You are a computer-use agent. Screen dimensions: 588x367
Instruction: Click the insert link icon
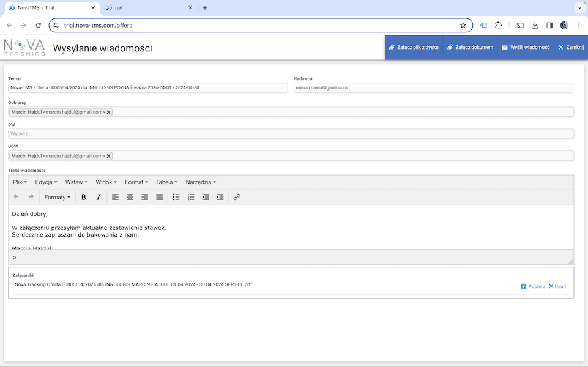pos(237,197)
